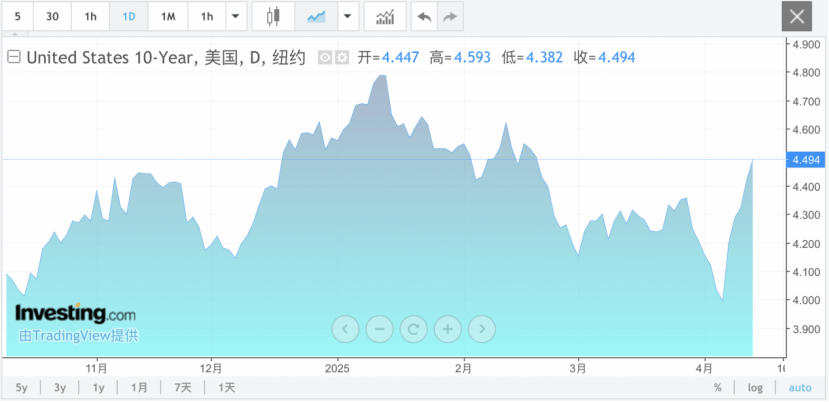Reset chart view with circular arrow
829x402 pixels.
[x=413, y=329]
